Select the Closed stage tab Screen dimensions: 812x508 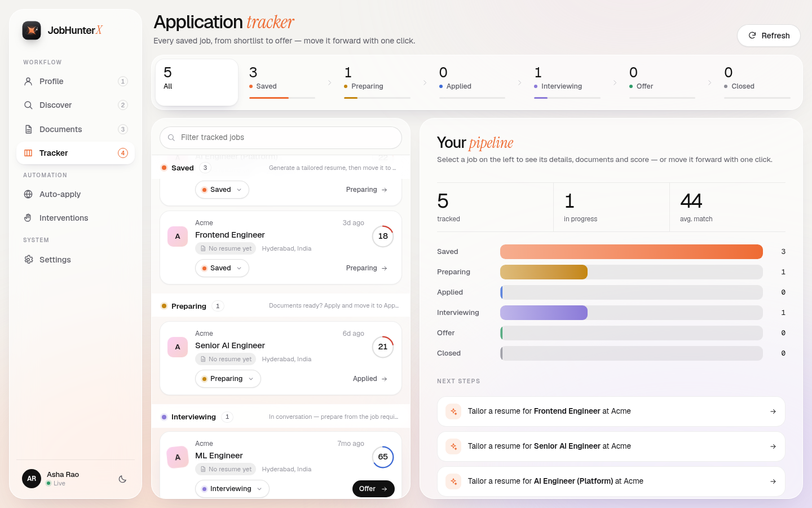[757, 82]
